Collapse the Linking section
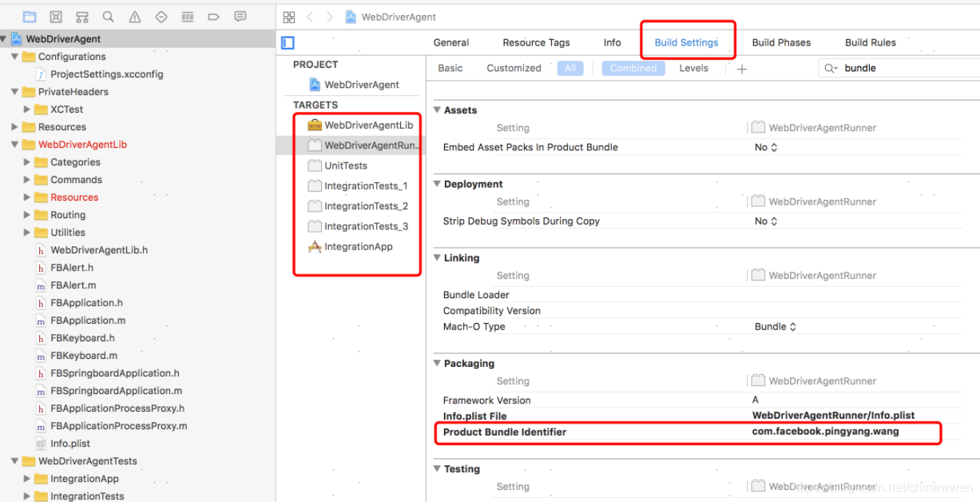Image resolution: width=980 pixels, height=502 pixels. 437,258
